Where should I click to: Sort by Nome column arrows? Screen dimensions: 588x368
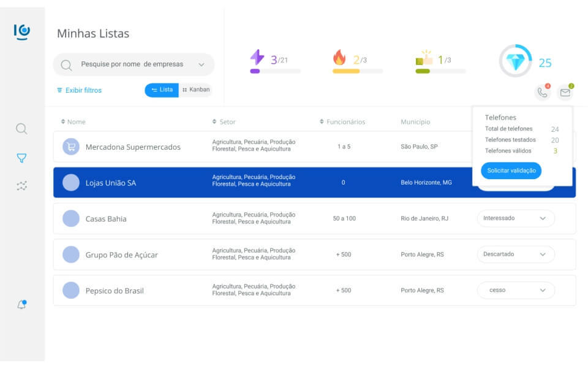pos(63,121)
